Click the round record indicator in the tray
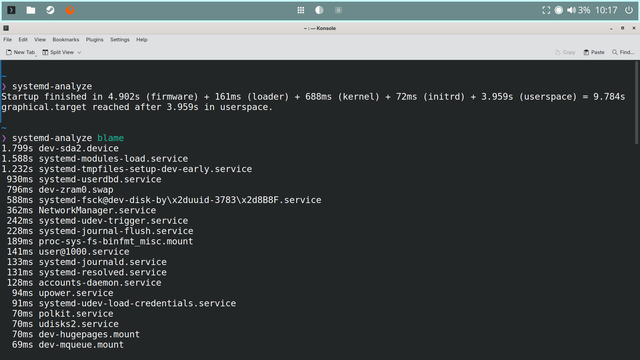This screenshot has width=640, height=360. (559, 10)
